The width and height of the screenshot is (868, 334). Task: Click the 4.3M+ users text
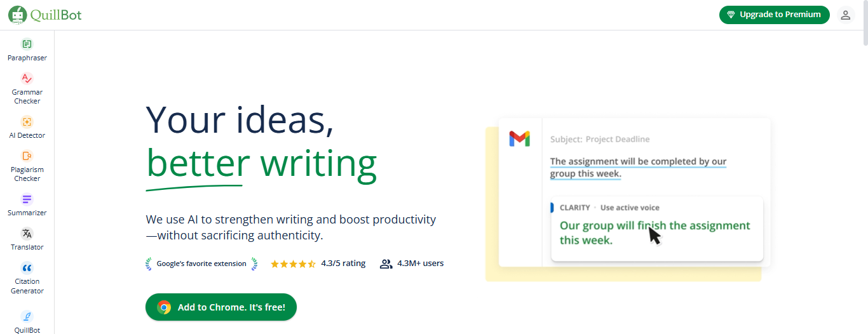420,264
